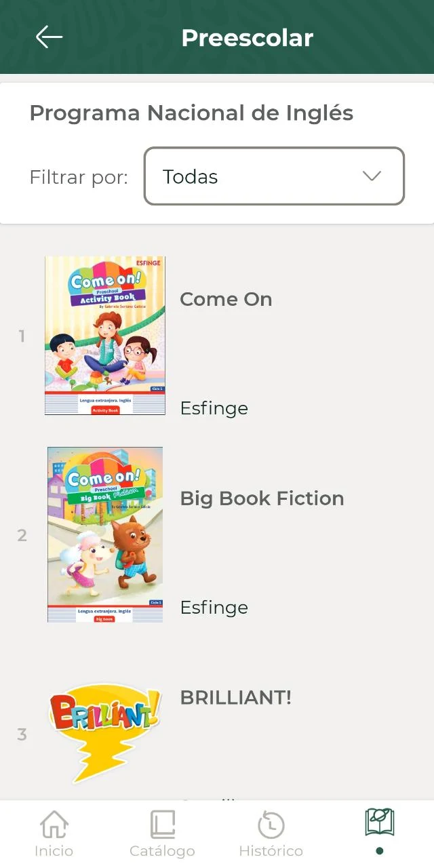Screen dimensions: 434x868
Task: Select the BRILLIANT! title text
Action: (236, 697)
